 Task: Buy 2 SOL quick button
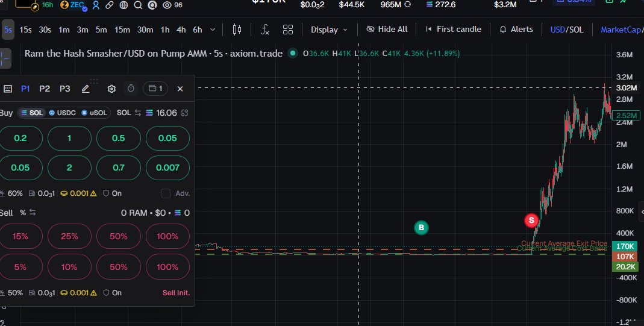click(69, 168)
